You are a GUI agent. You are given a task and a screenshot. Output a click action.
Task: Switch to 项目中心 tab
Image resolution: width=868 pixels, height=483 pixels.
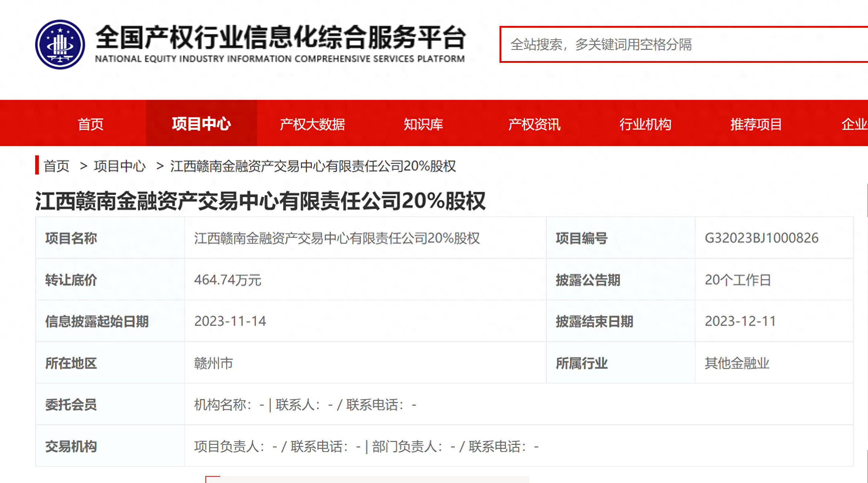(x=202, y=124)
